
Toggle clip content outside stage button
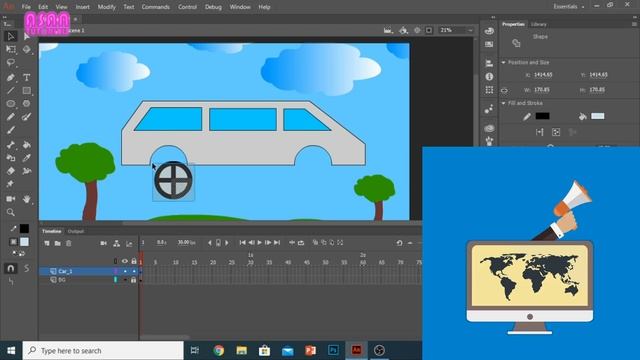coord(429,30)
